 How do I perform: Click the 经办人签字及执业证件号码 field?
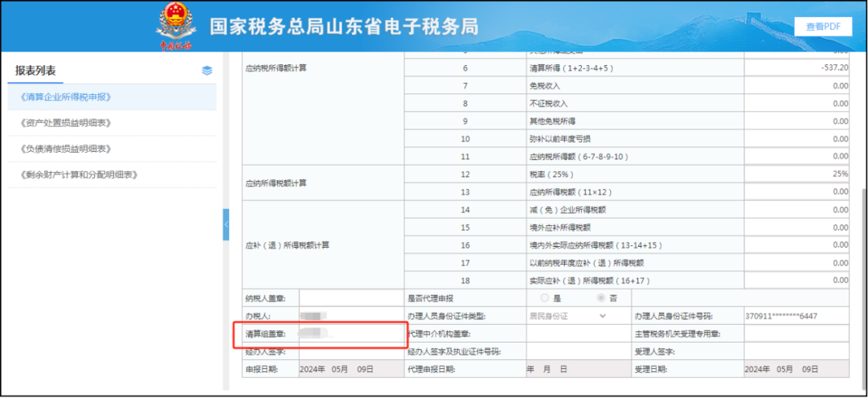point(579,351)
